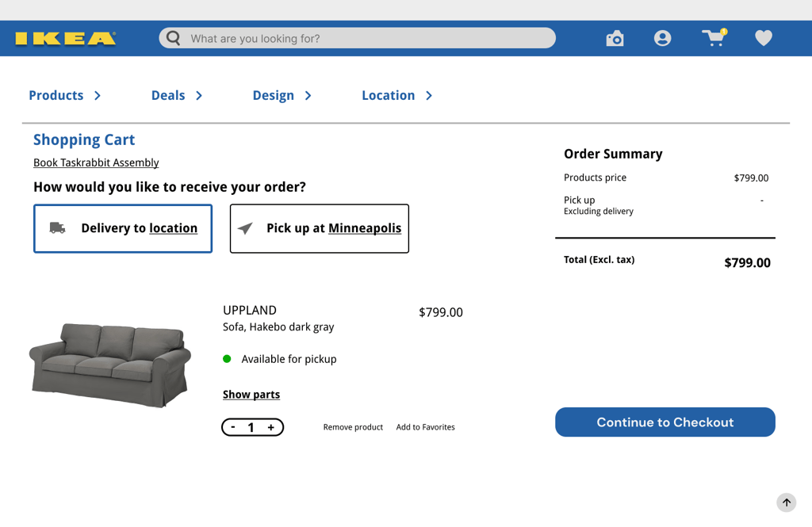812x527 pixels.
Task: Open the camera image search icon
Action: click(615, 38)
